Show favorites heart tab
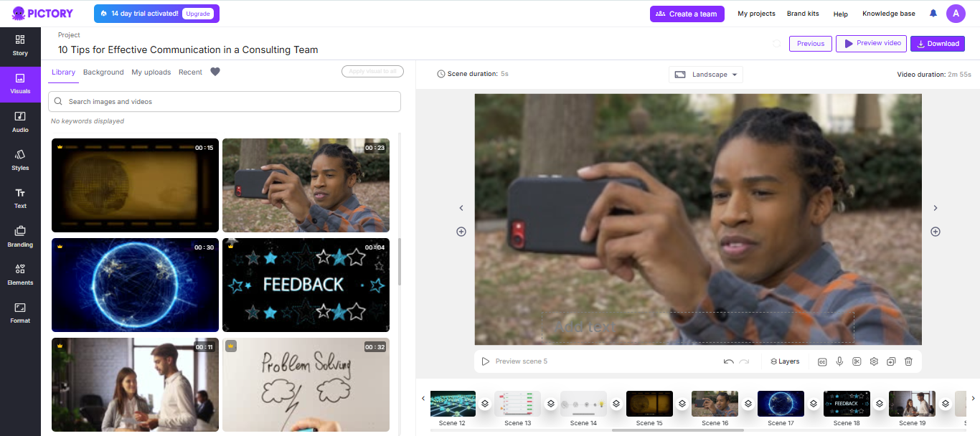 coord(215,72)
